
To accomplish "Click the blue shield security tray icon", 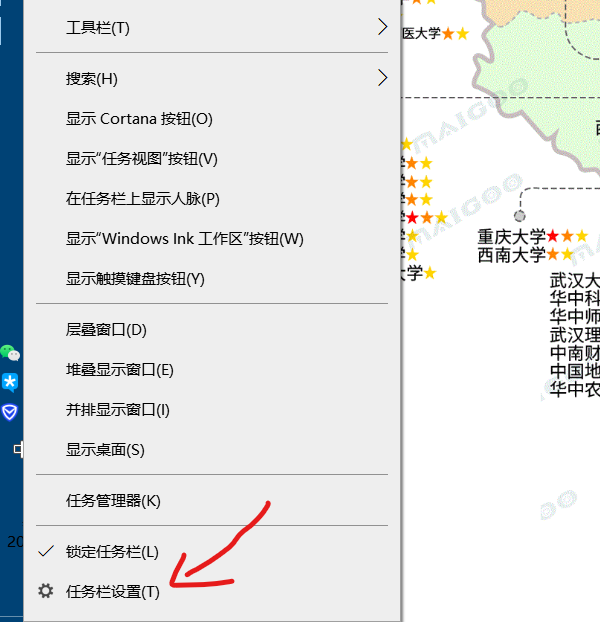I will coord(10,412).
